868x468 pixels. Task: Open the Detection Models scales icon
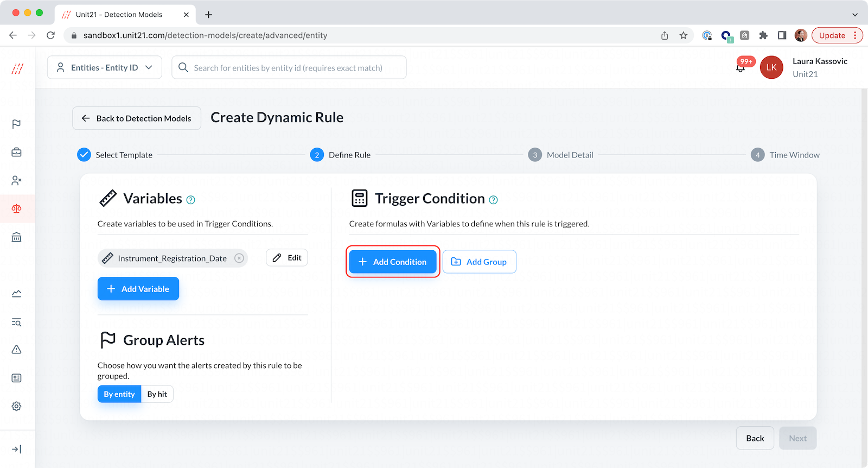(17, 208)
